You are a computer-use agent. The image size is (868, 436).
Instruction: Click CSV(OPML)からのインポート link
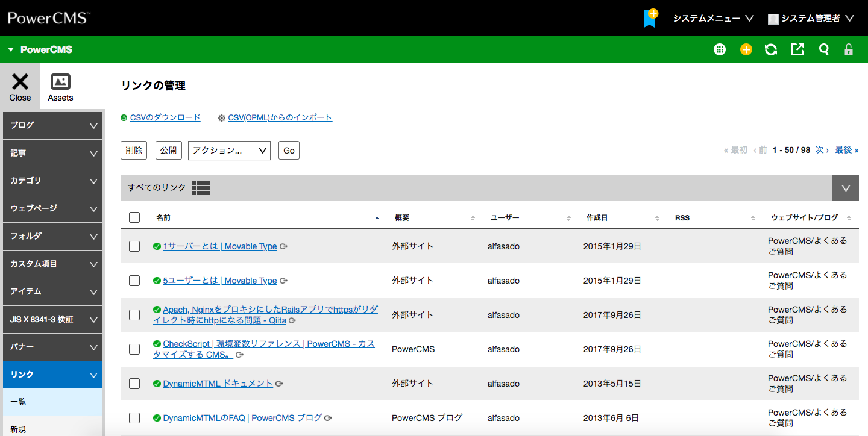pos(280,117)
